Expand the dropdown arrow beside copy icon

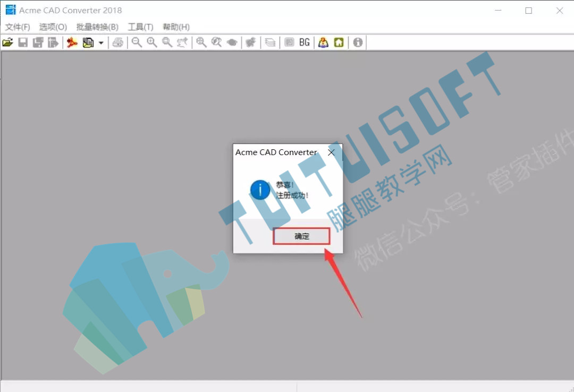[x=101, y=43]
